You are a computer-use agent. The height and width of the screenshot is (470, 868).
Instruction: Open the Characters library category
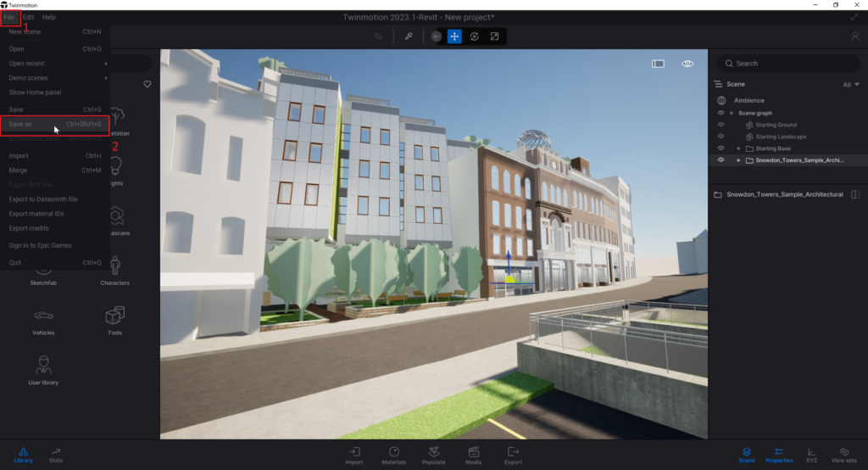coord(114,271)
